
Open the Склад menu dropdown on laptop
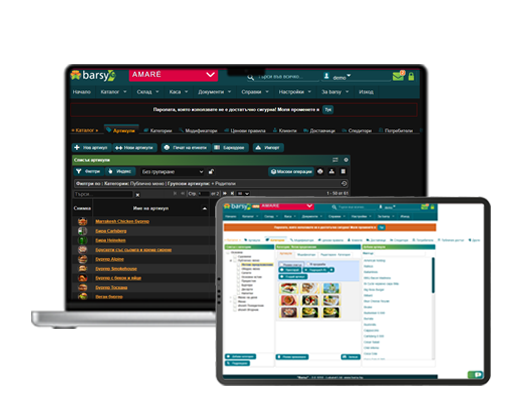click(x=148, y=92)
